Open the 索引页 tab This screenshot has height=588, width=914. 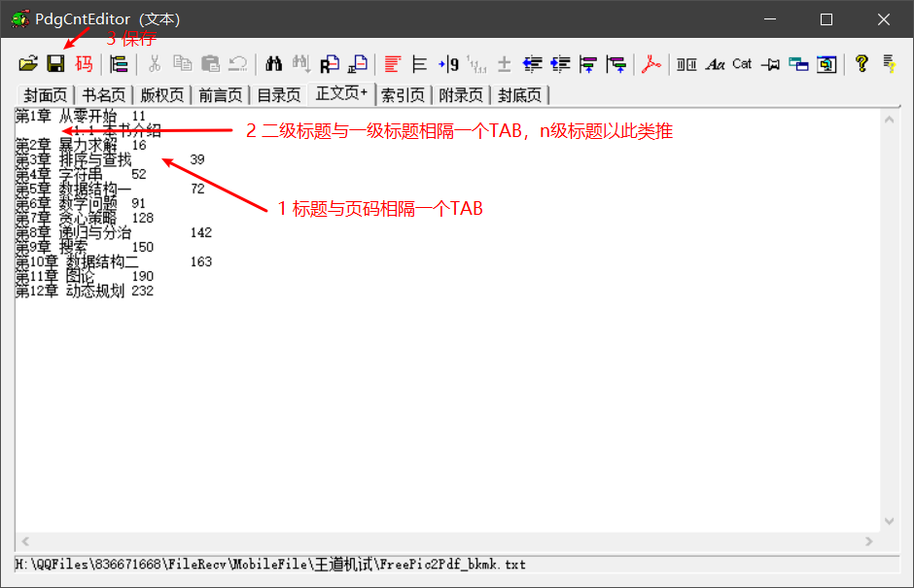(x=403, y=95)
